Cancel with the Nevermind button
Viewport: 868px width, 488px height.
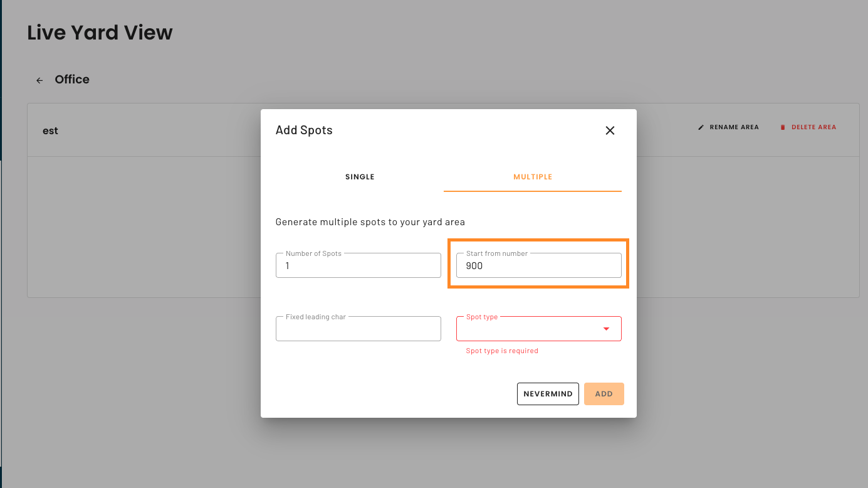(x=548, y=394)
